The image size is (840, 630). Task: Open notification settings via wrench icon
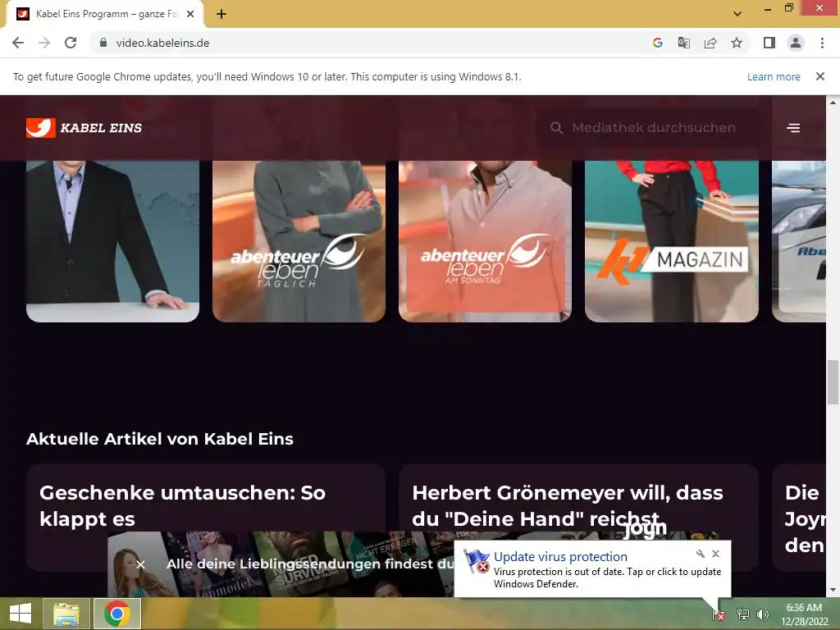pyautogui.click(x=701, y=554)
